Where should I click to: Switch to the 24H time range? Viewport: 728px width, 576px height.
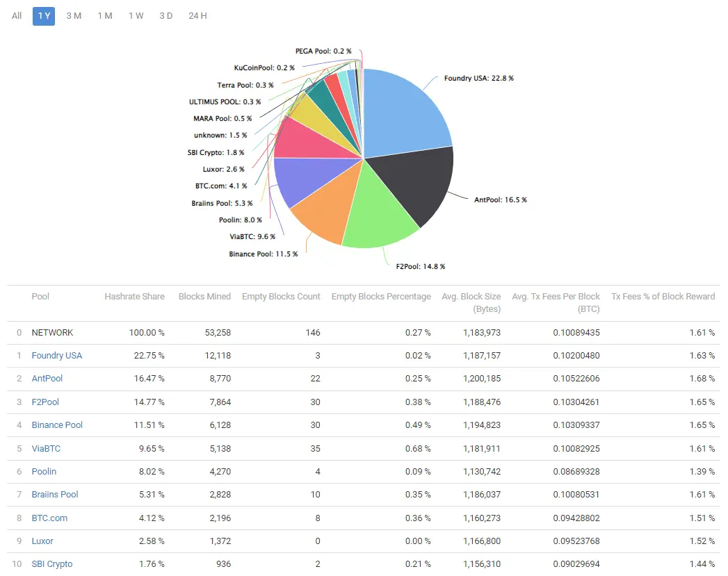pyautogui.click(x=197, y=15)
